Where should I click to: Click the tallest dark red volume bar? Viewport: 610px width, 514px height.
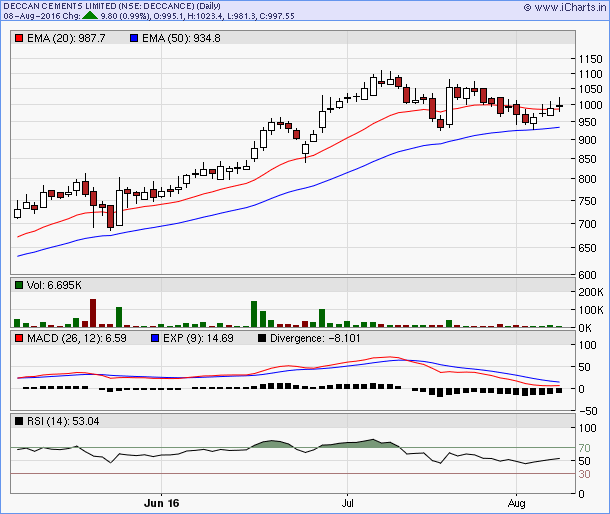pyautogui.click(x=93, y=313)
